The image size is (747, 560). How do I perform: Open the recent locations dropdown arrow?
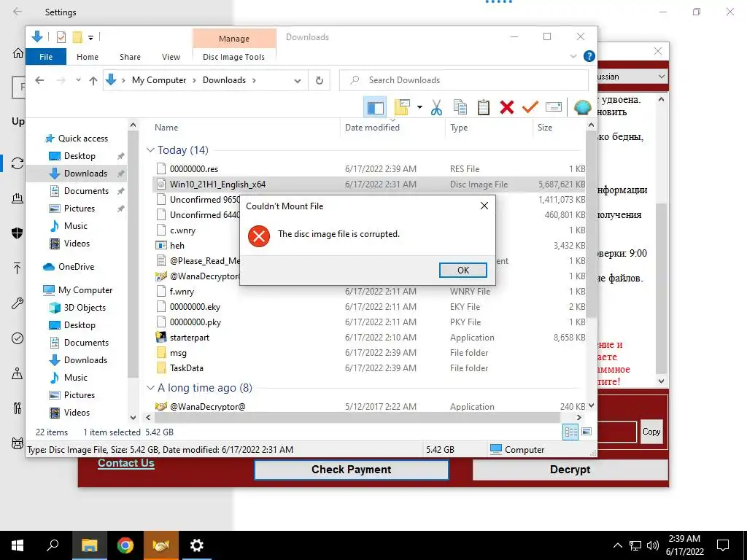(x=78, y=80)
